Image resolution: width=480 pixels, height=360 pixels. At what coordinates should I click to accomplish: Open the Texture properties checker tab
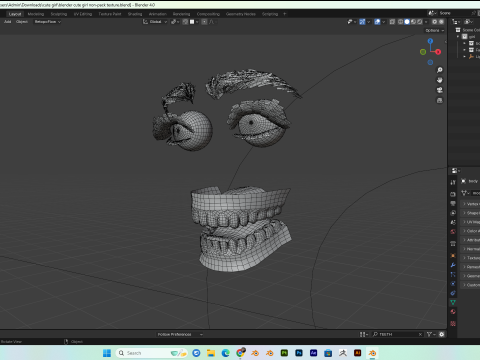pyautogui.click(x=453, y=323)
